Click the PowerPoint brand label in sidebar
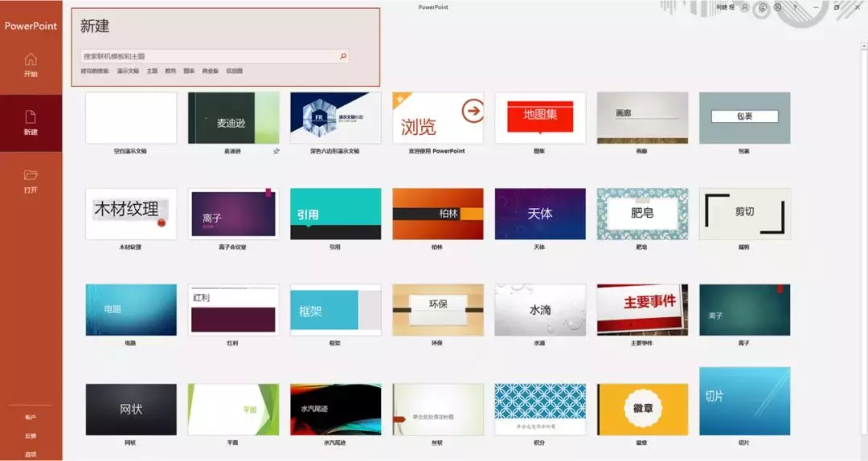Viewport: 868px width, 461px height. tap(31, 26)
